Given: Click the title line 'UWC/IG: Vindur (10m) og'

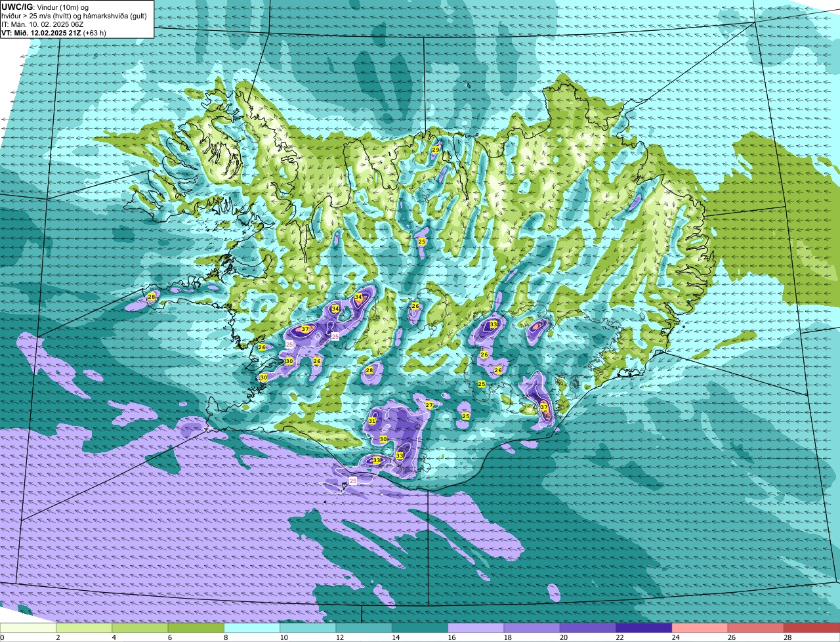Looking at the screenshot, I should pos(45,7).
